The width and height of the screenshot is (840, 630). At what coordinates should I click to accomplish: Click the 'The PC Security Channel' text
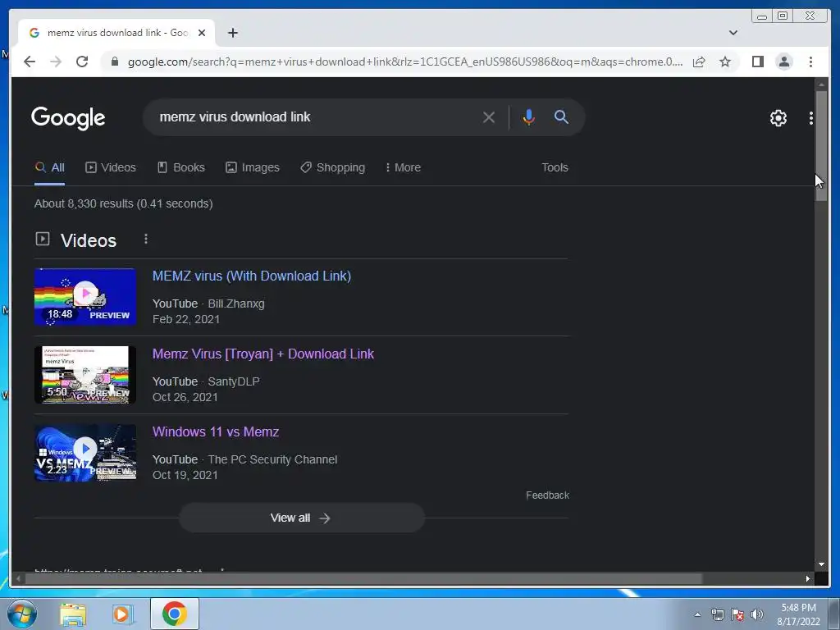(272, 459)
